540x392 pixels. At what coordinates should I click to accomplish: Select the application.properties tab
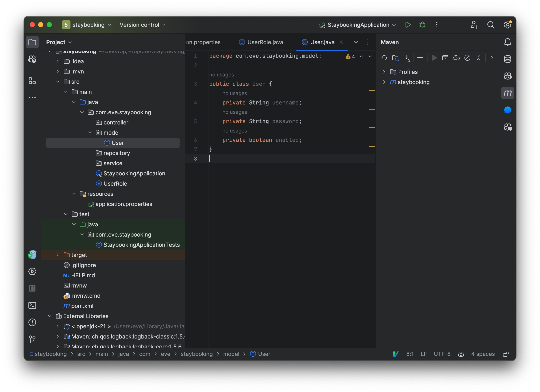tap(205, 41)
